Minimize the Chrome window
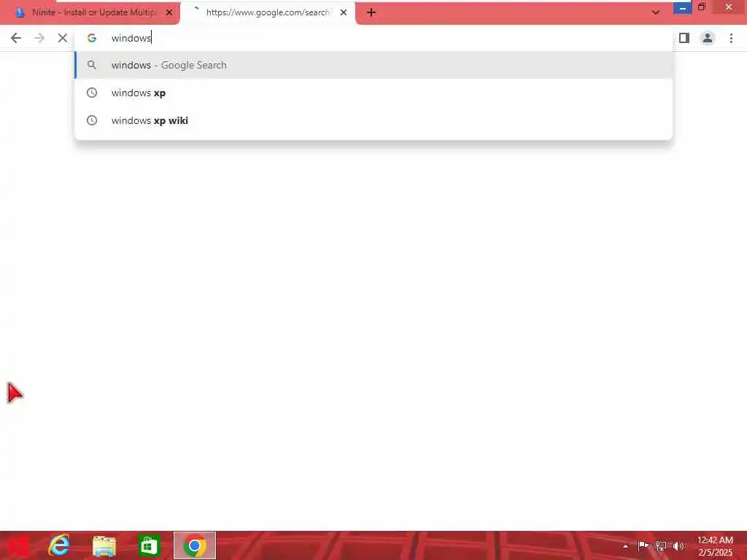 pos(683,7)
